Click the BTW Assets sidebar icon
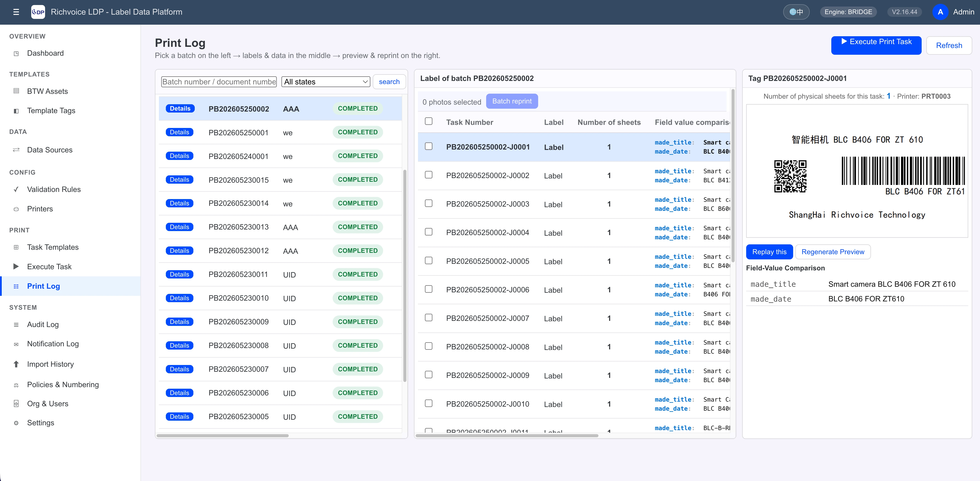The width and height of the screenshot is (980, 481). [16, 91]
